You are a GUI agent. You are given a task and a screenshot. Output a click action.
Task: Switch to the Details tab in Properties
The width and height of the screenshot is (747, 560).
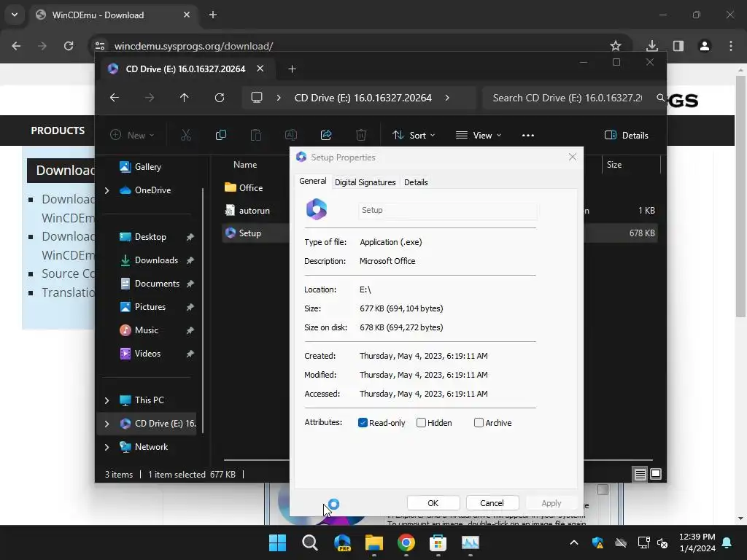coord(416,182)
